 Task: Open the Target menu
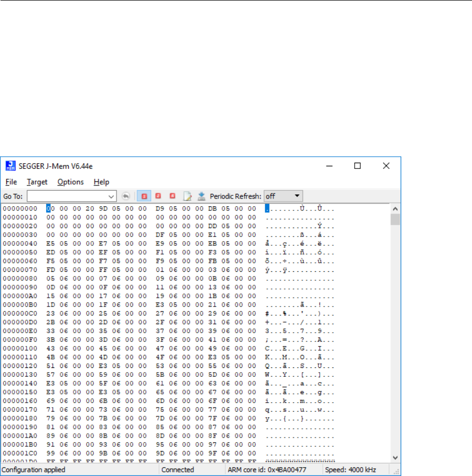(37, 182)
